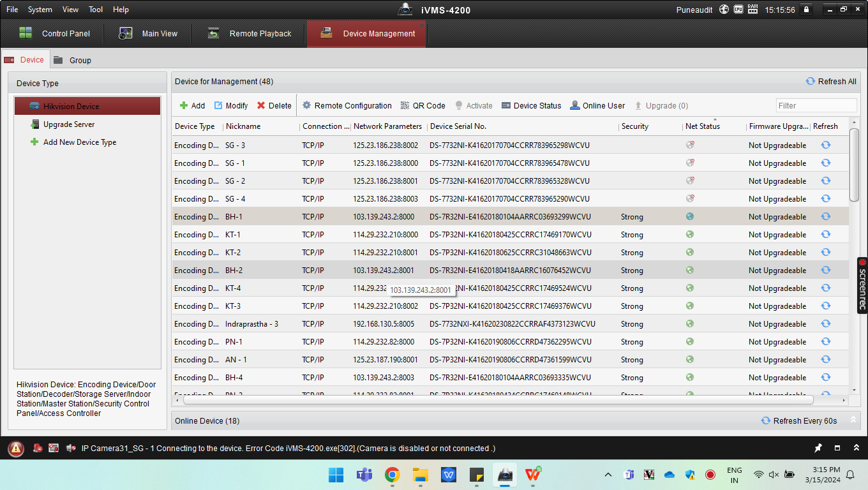868x490 pixels.
Task: Click the ScreenRec side tab
Action: [x=862, y=285]
